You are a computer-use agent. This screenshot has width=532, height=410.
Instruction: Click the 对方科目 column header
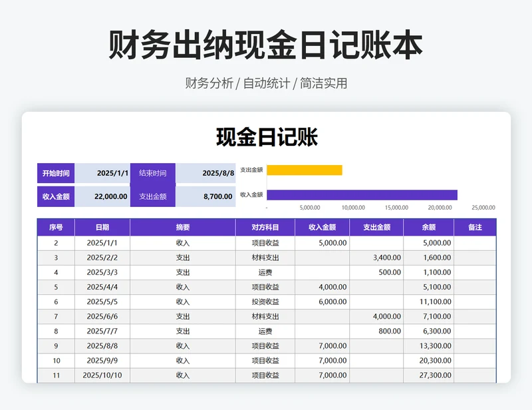coord(265,227)
